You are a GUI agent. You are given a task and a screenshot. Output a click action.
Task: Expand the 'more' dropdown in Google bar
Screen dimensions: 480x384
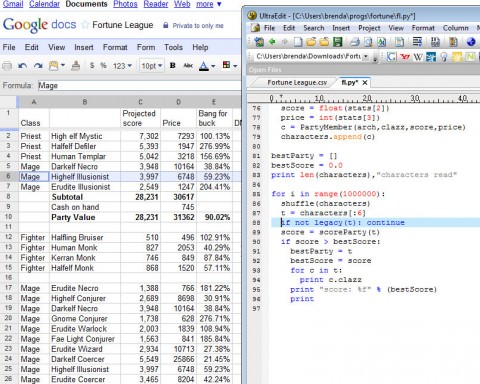(209, 4)
